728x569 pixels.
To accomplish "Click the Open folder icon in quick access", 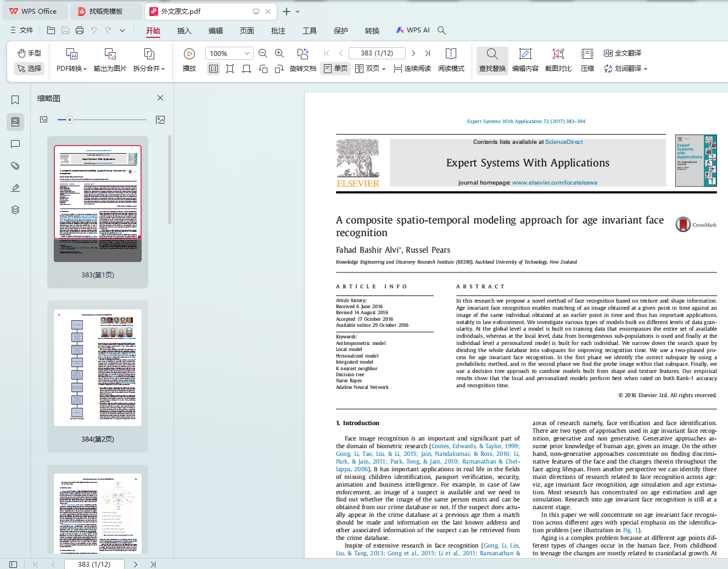I will [x=51, y=30].
